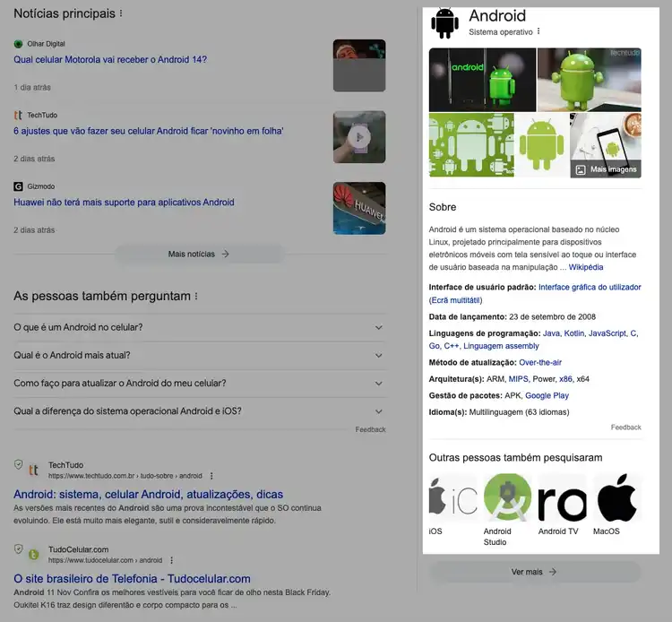
Task: Click the shield icon next to TechTudo result
Action: click(x=19, y=464)
